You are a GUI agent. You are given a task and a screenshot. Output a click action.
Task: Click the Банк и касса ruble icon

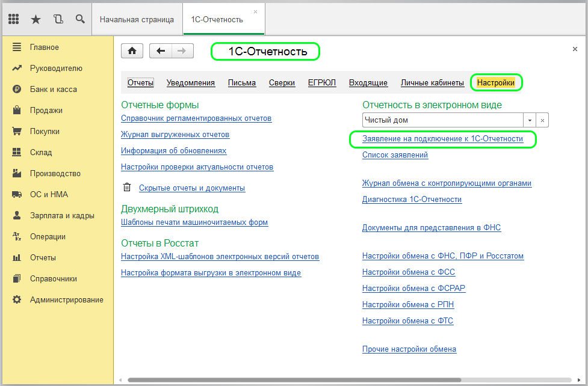pos(17,89)
